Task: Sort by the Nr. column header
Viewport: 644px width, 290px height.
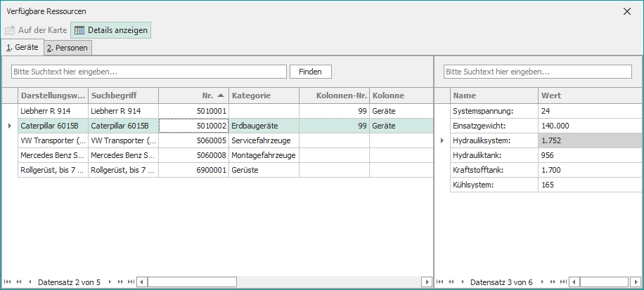Action: (x=193, y=95)
